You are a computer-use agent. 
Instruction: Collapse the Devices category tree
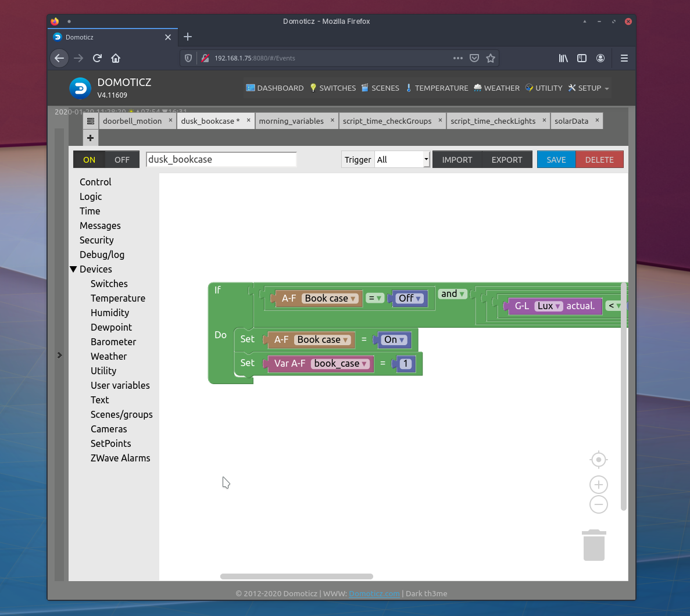point(74,269)
